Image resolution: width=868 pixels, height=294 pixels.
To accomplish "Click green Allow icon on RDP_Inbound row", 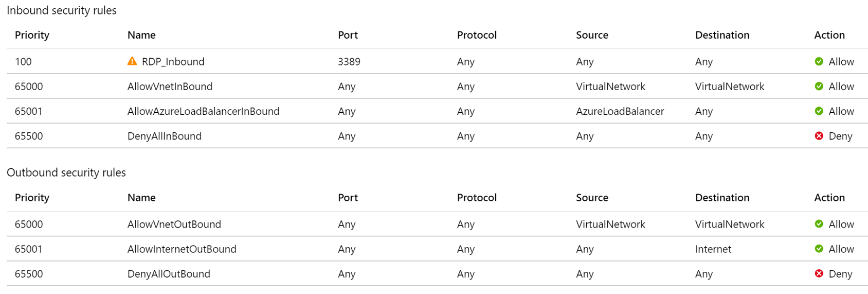I will click(x=819, y=62).
